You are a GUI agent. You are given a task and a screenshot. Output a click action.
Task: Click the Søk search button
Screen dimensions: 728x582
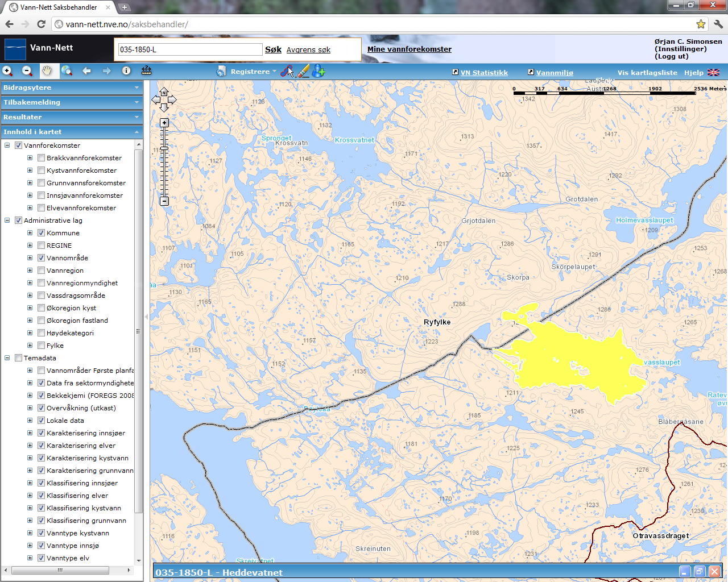(273, 49)
